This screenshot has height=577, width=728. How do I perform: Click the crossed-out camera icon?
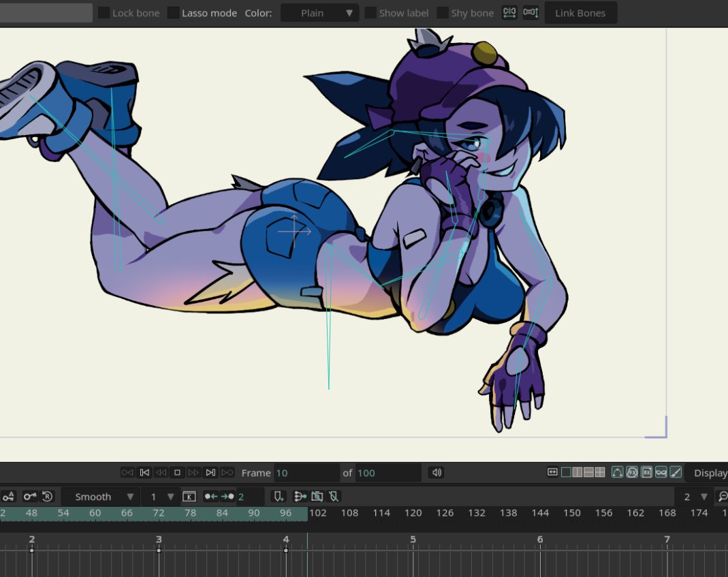coord(317,497)
